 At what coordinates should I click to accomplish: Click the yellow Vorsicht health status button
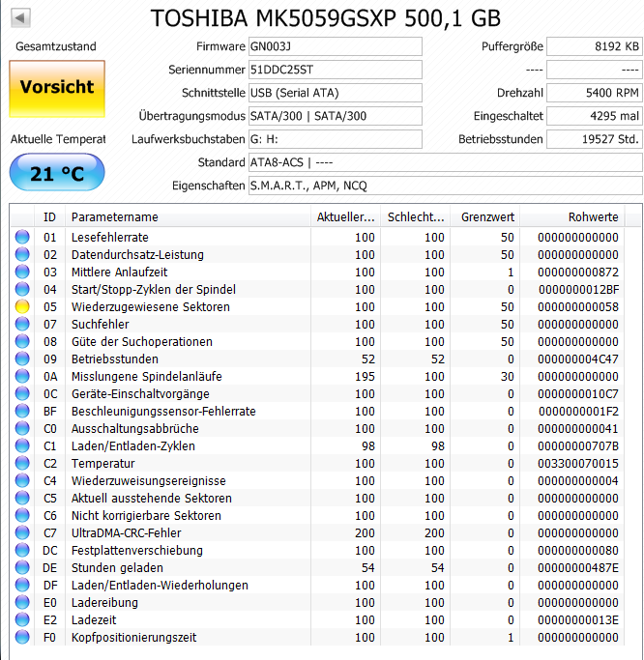pyautogui.click(x=57, y=89)
